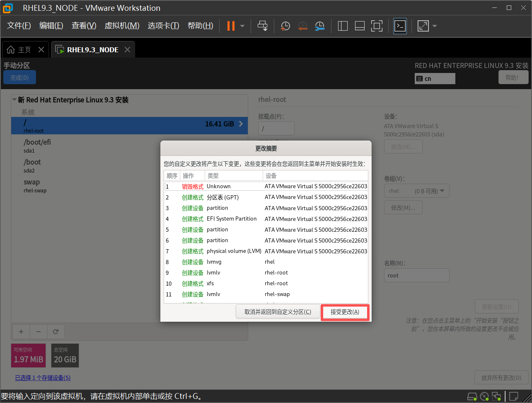Collapse the 新 Red Hat Enterprise Linux 9.3 安装 tree
Viewport: 532px width, 403px height.
tap(15, 100)
